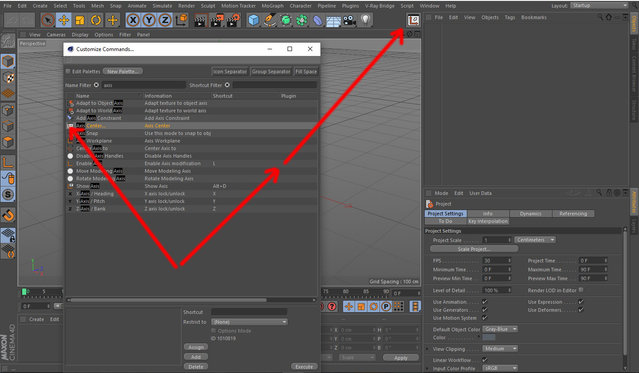The width and height of the screenshot is (639, 373).
Task: Expand the Restrict to dropdown
Action: 249,322
